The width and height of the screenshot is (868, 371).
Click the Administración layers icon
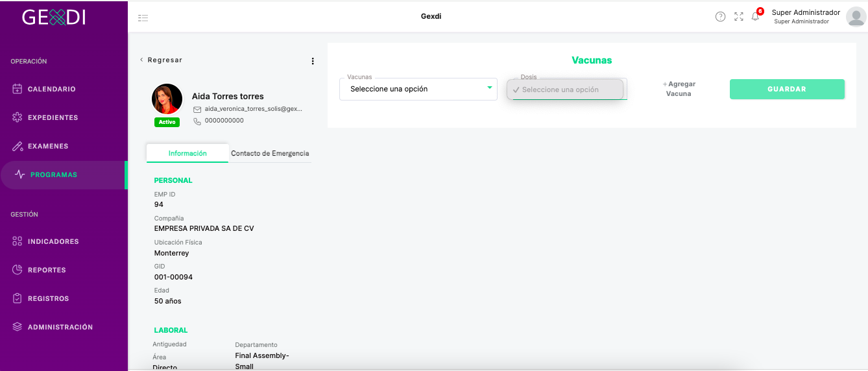(x=18, y=327)
